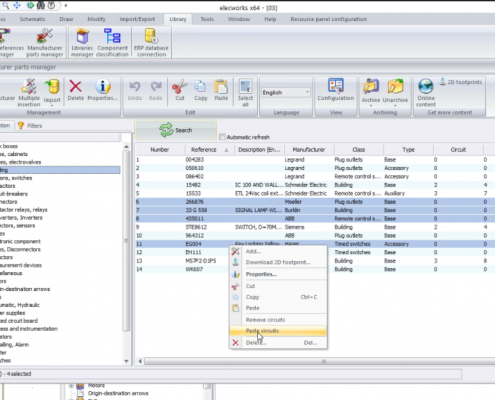Choose Delete... in the context menu
495x400 pixels.
coord(278,343)
